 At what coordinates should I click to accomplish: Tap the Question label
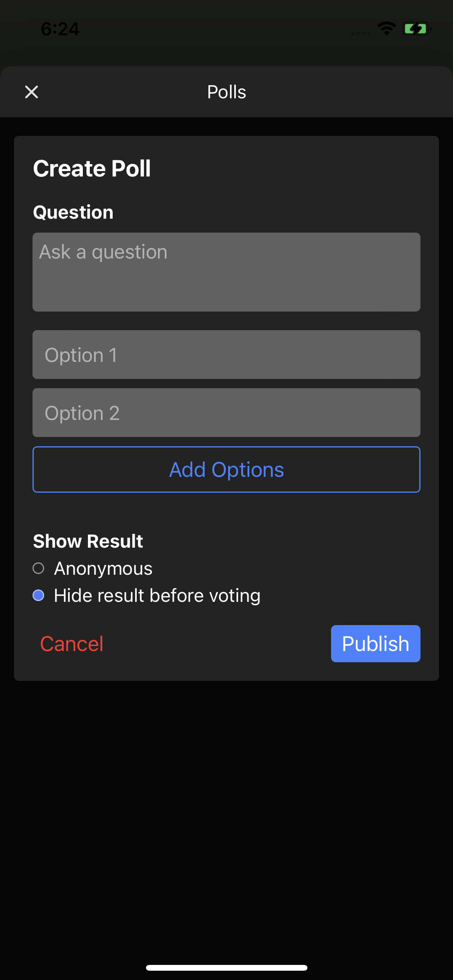click(x=73, y=212)
